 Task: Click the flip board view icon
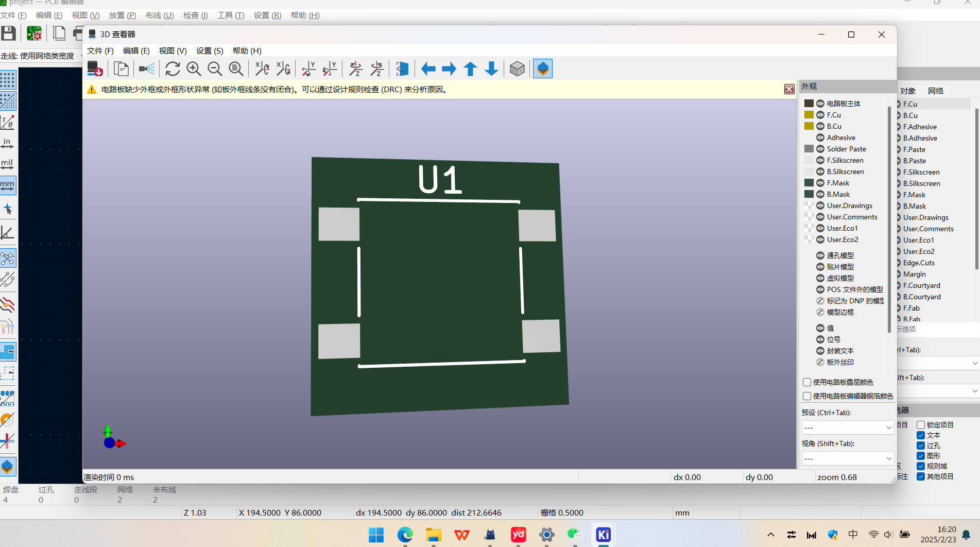click(x=402, y=69)
